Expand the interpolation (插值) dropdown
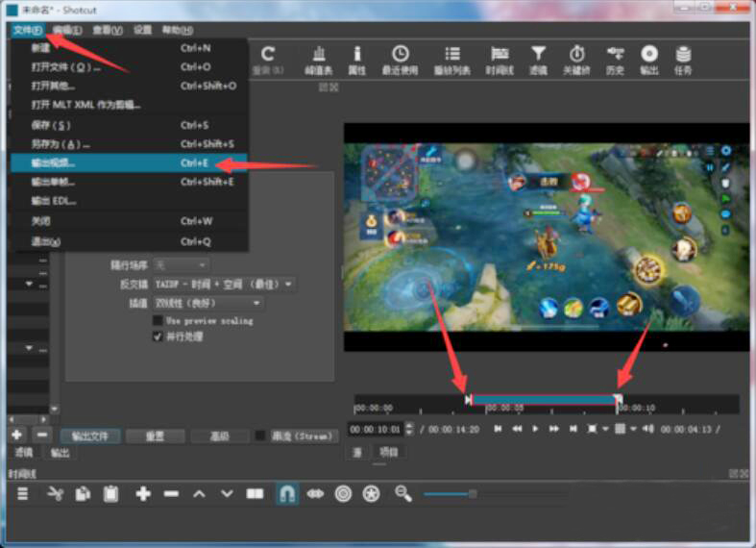This screenshot has width=756, height=548. [208, 303]
